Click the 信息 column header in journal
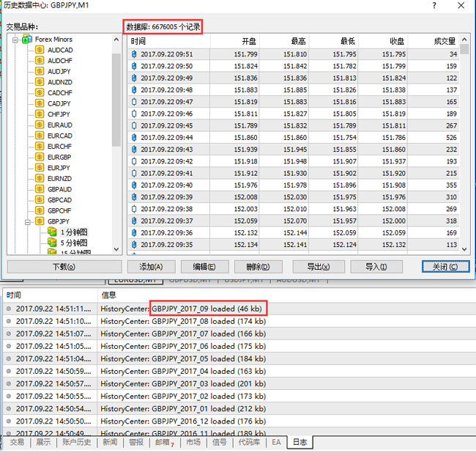The image size is (476, 453). tap(108, 295)
